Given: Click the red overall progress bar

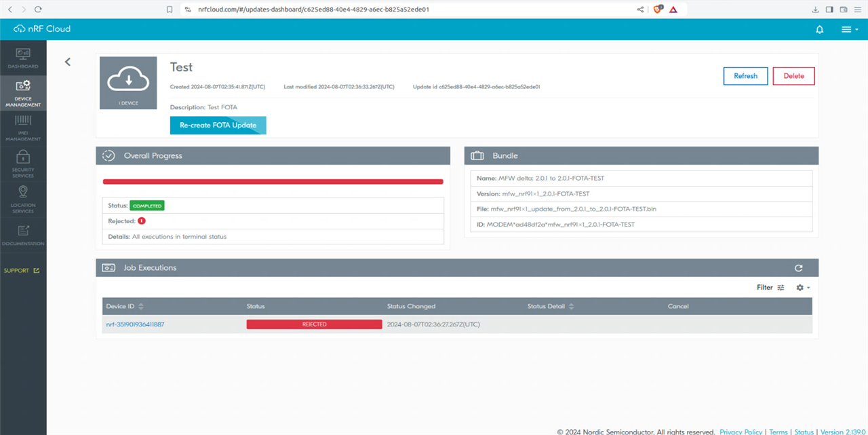Looking at the screenshot, I should click(x=273, y=182).
